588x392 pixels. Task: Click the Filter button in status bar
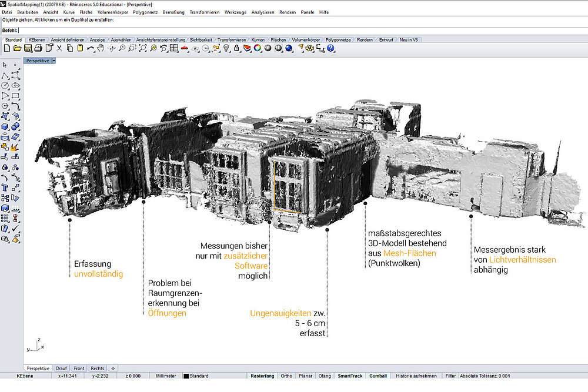tap(450, 376)
